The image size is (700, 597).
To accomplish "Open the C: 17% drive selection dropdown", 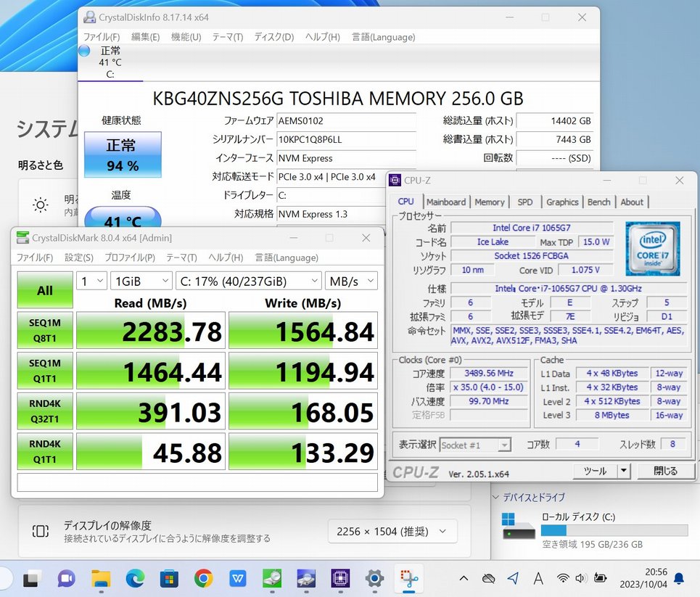I will point(249,281).
